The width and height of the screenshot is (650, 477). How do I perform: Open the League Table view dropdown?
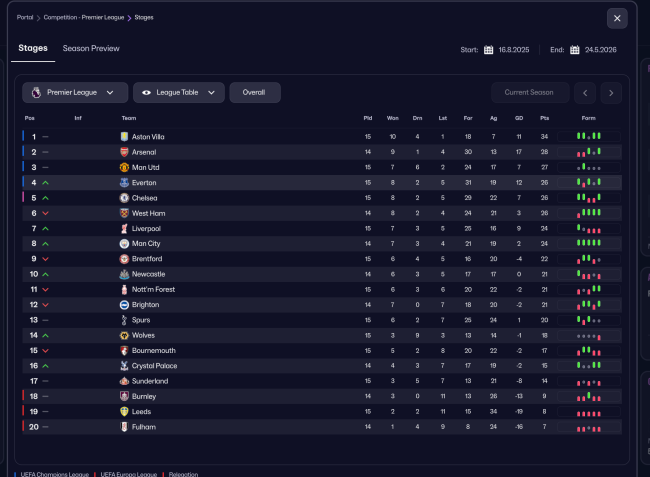click(x=178, y=93)
